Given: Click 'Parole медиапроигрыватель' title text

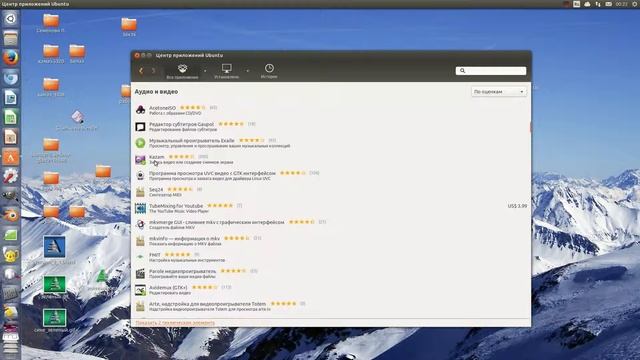Looking at the screenshot, I should 182,271.
